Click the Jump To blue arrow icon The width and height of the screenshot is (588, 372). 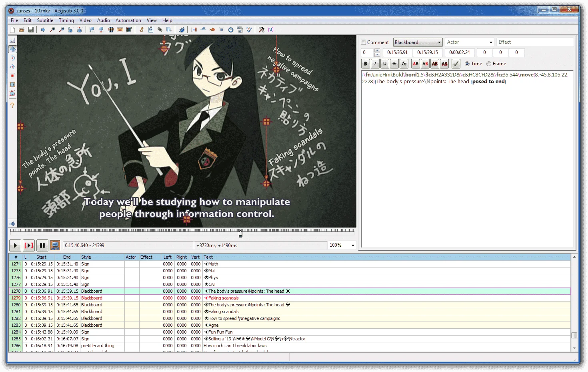pyautogui.click(x=43, y=30)
